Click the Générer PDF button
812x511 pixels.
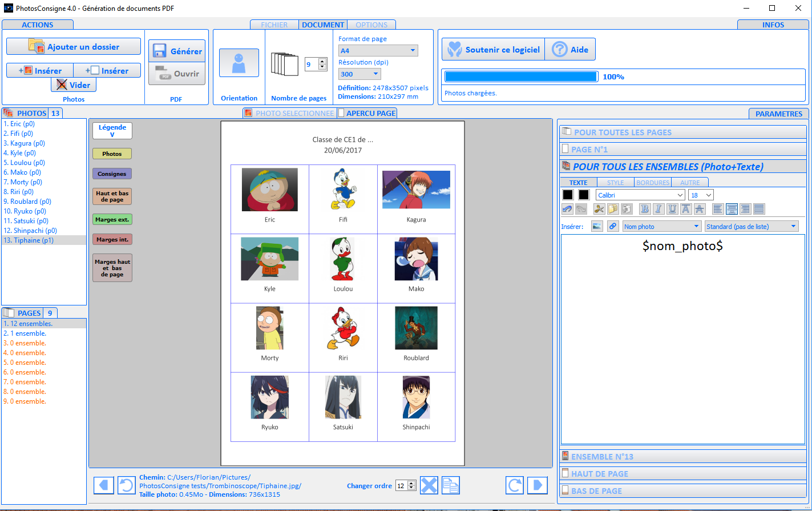click(x=177, y=51)
